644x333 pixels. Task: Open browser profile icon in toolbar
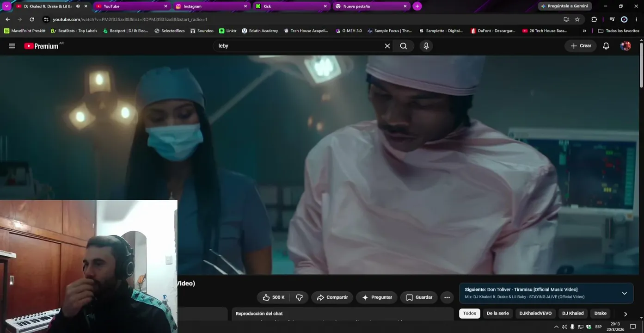coord(624,19)
